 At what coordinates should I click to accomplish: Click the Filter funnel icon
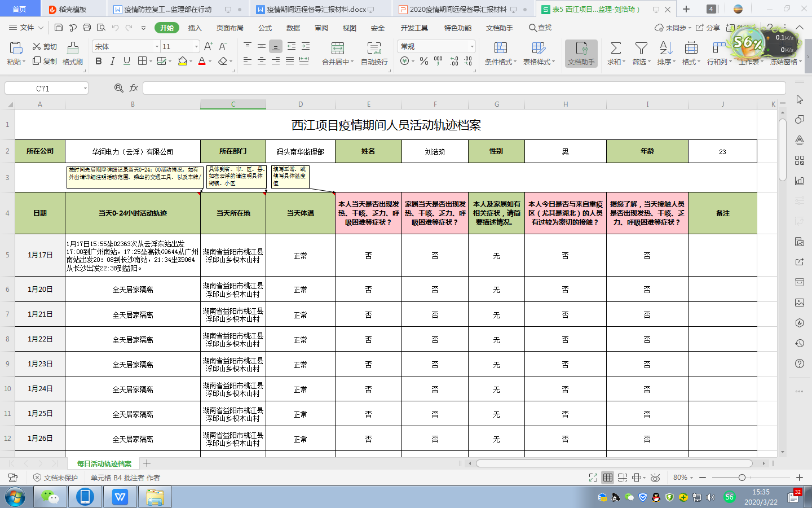tap(641, 49)
